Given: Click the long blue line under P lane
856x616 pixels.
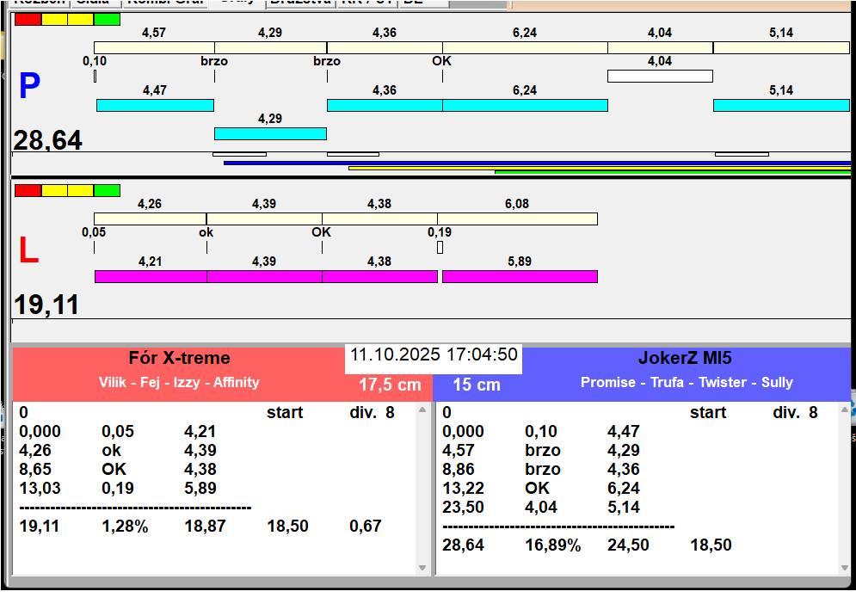Looking at the screenshot, I should pos(537,163).
